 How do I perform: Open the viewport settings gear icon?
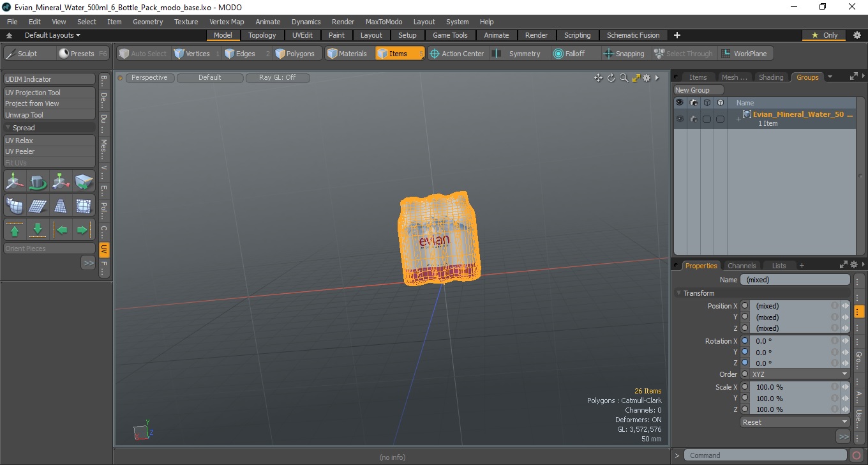(647, 78)
